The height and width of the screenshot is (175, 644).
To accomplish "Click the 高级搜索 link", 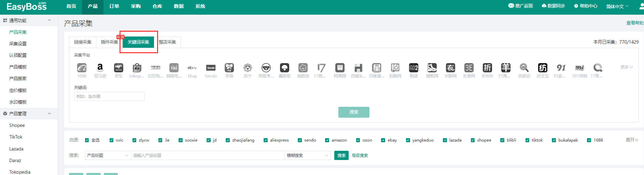I will pos(360,156).
